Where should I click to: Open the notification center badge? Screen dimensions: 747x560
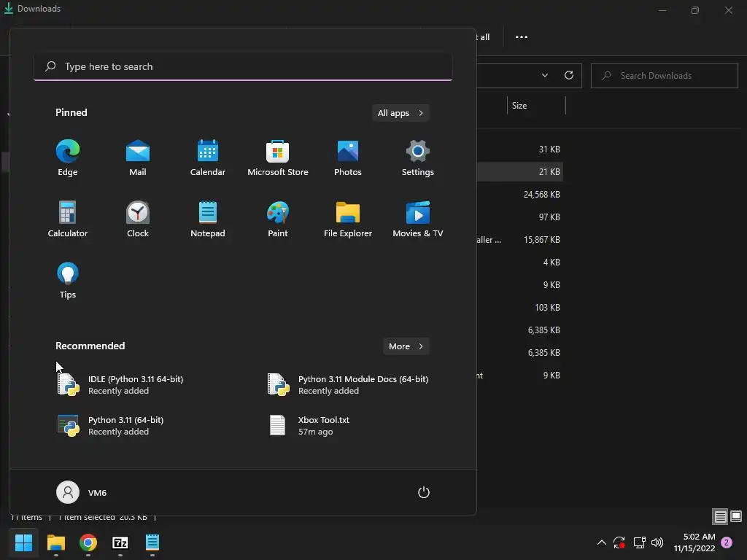727,542
